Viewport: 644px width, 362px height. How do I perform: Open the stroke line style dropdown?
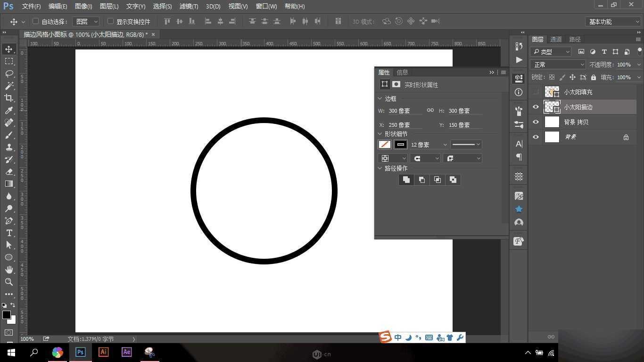(x=466, y=144)
